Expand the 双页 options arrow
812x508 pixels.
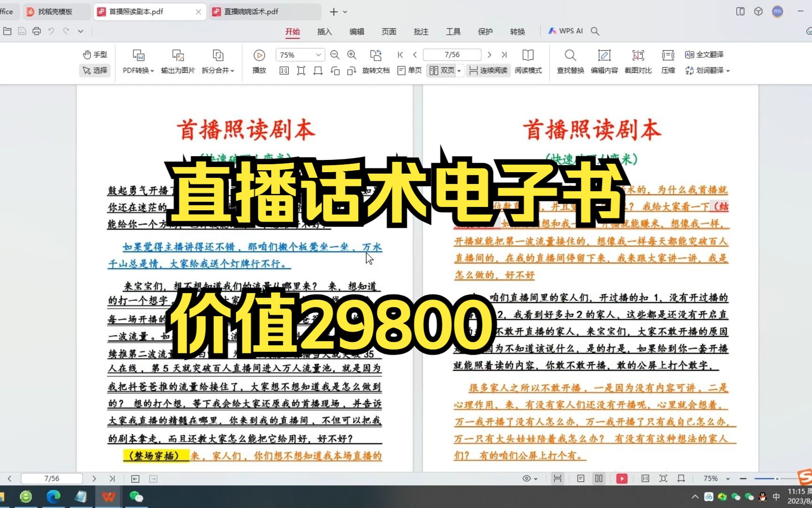(x=459, y=71)
